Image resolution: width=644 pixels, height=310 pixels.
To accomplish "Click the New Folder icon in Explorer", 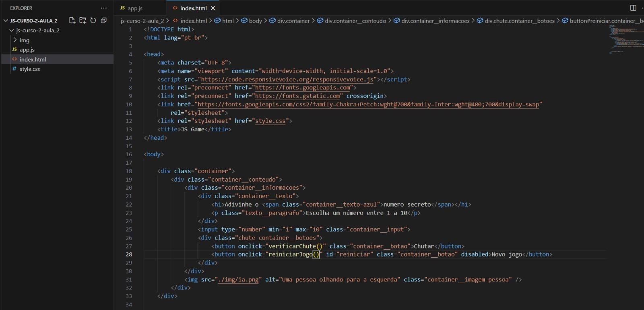I will (x=83, y=21).
